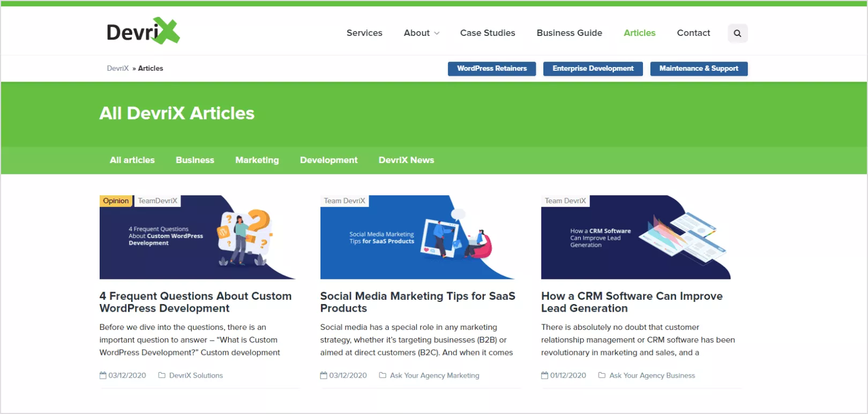Click the Maintenance & Support button
The image size is (868, 414).
pyautogui.click(x=699, y=69)
